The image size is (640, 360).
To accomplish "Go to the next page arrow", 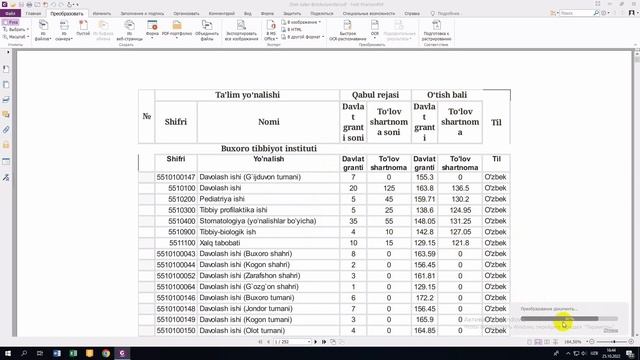I will coord(316,342).
